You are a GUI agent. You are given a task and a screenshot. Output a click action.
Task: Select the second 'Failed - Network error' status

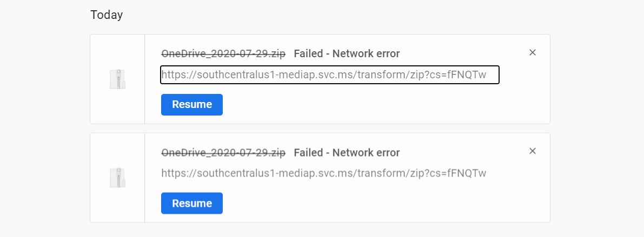(347, 153)
